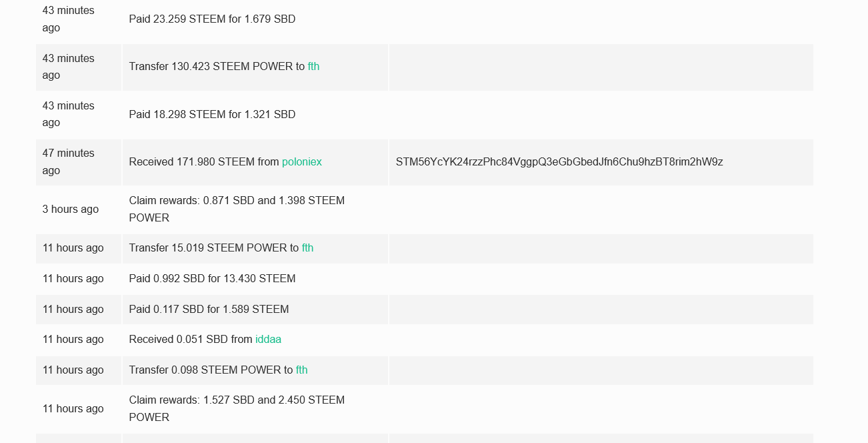Select "Paid 0.117 SBD for 1.589 STEEM" entry
This screenshot has width=868, height=443.
click(209, 310)
